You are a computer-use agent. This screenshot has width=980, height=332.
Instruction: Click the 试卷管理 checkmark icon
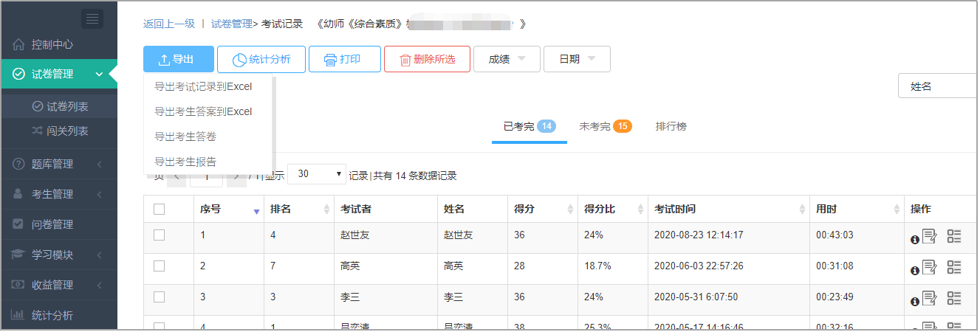coord(18,74)
